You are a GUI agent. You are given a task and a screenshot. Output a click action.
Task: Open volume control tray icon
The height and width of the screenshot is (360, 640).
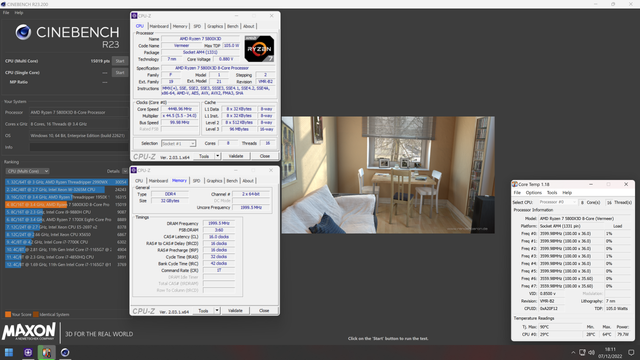[591, 353]
